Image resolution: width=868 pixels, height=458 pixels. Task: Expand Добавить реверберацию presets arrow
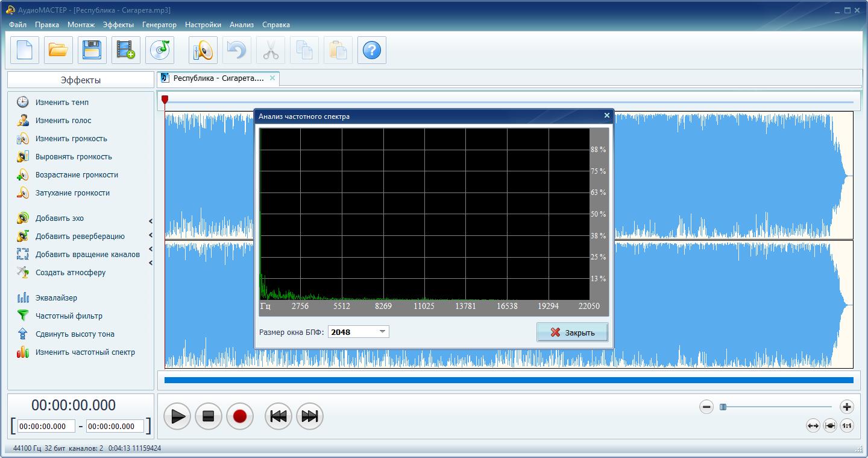pyautogui.click(x=151, y=235)
